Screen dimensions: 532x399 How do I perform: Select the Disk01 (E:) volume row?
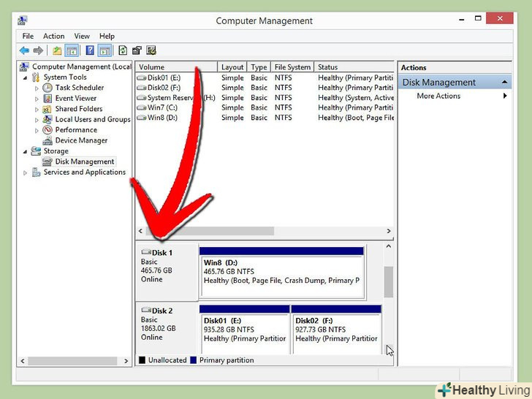(x=265, y=77)
